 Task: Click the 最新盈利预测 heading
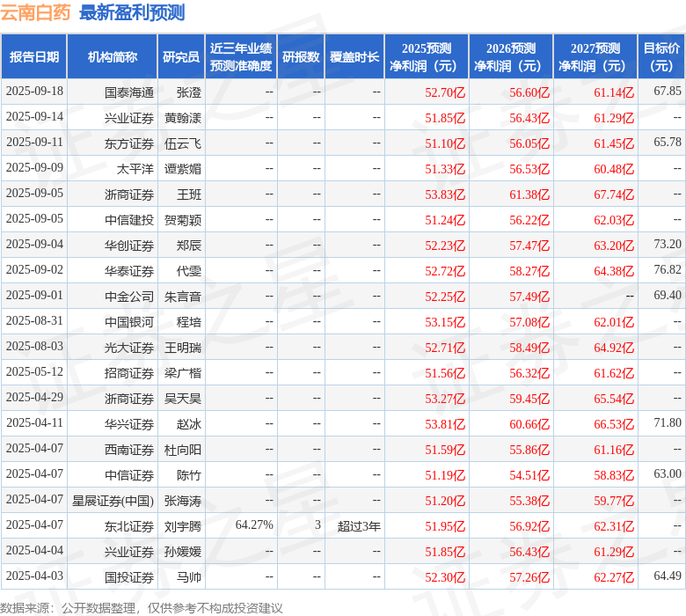(x=132, y=12)
